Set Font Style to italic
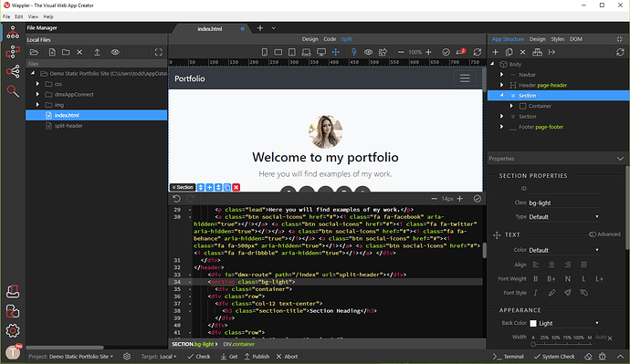 point(536,293)
